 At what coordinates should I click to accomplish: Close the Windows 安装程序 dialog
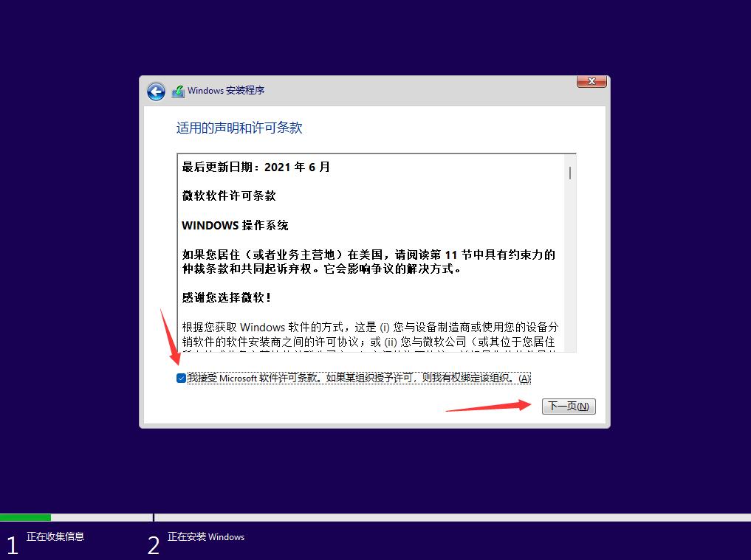click(x=591, y=81)
